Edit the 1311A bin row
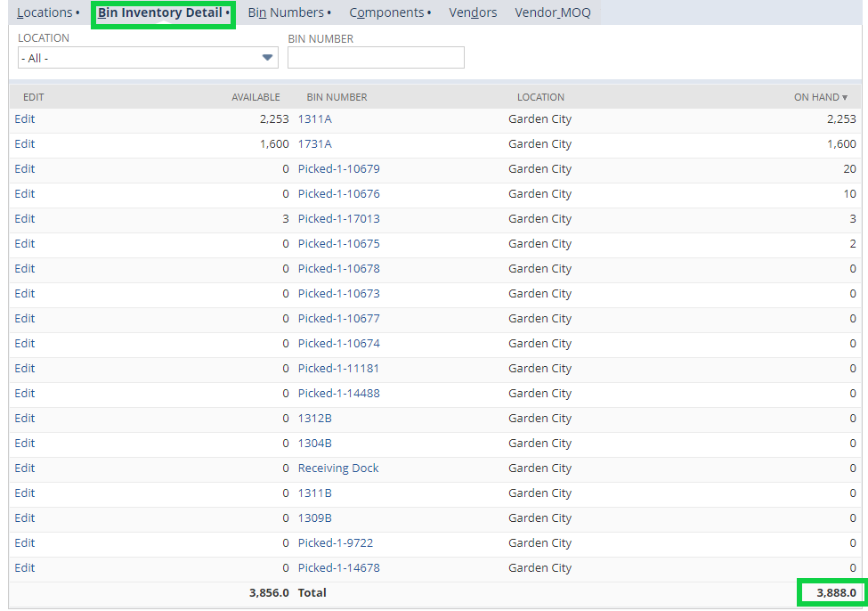Image resolution: width=868 pixels, height=611 pixels. [24, 118]
